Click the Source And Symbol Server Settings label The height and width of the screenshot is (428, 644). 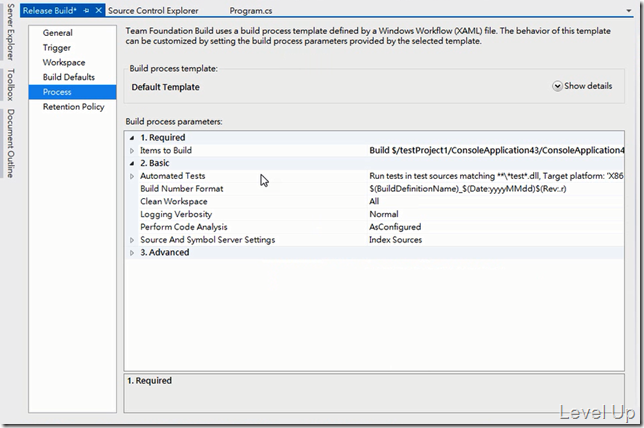pyautogui.click(x=207, y=239)
